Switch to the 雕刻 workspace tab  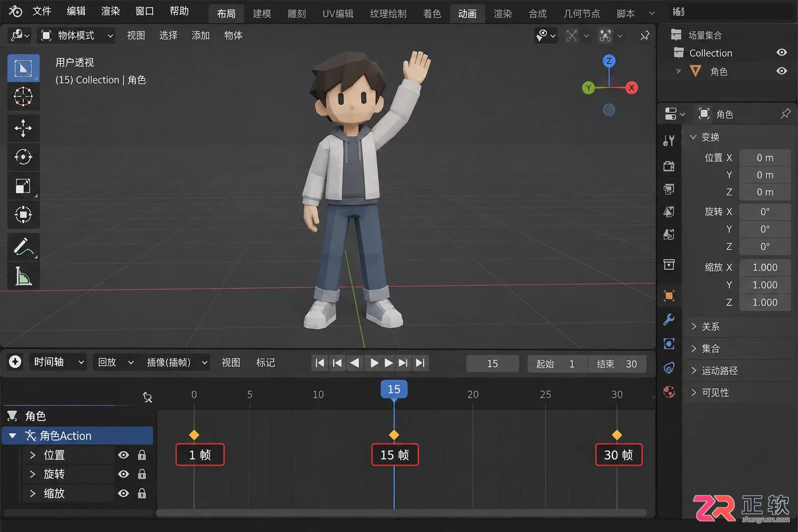(x=297, y=13)
